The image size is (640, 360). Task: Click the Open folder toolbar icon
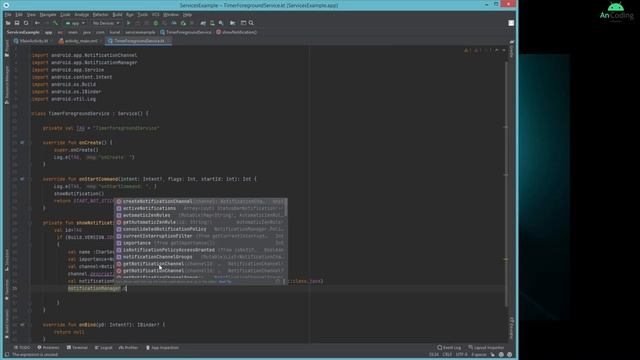(8, 23)
